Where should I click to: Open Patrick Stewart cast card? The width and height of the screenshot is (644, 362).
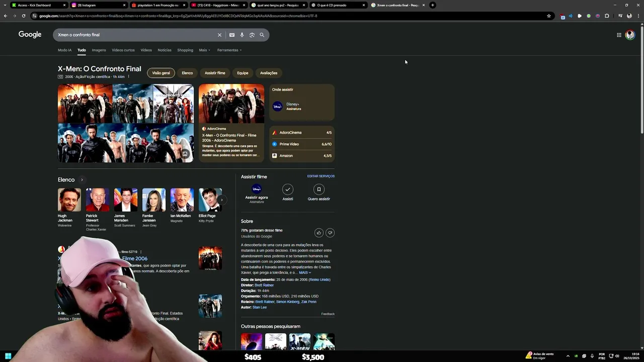pos(97,210)
